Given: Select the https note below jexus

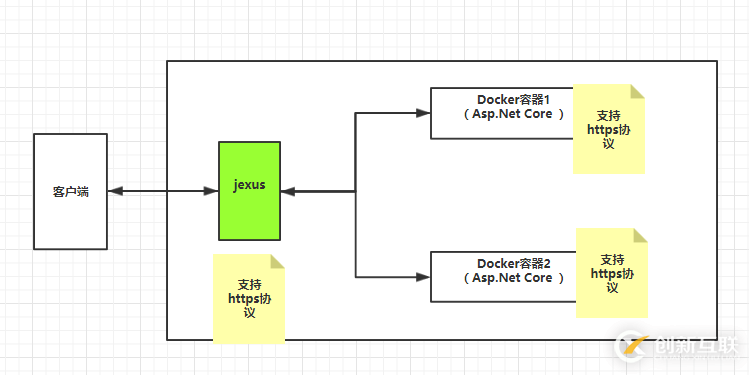Looking at the screenshot, I should [x=249, y=299].
